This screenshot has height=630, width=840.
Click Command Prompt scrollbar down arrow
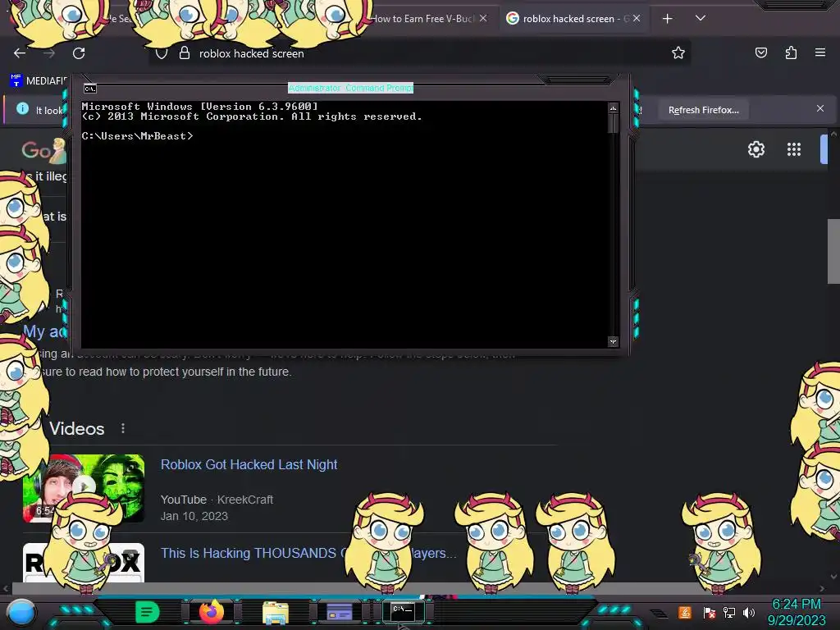pos(614,341)
